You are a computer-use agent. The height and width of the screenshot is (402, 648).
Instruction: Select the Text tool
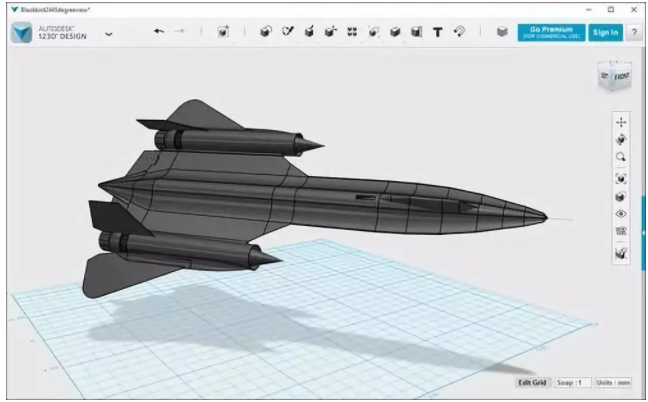coord(438,32)
